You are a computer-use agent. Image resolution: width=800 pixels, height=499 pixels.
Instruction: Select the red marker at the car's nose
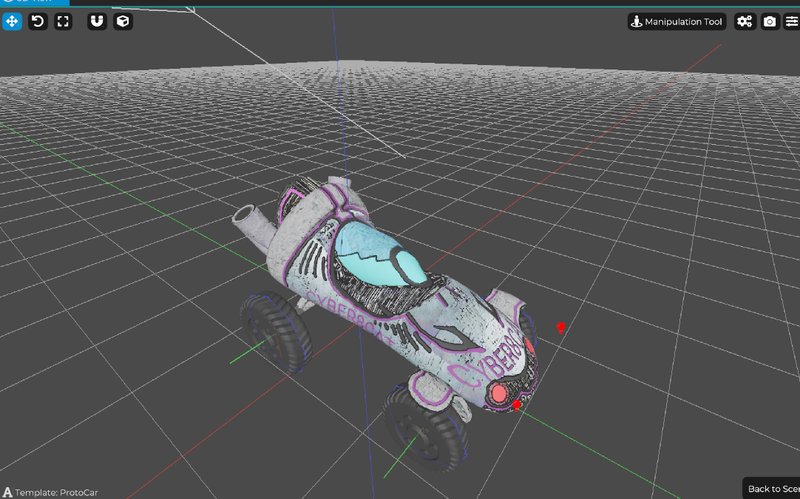(516, 406)
